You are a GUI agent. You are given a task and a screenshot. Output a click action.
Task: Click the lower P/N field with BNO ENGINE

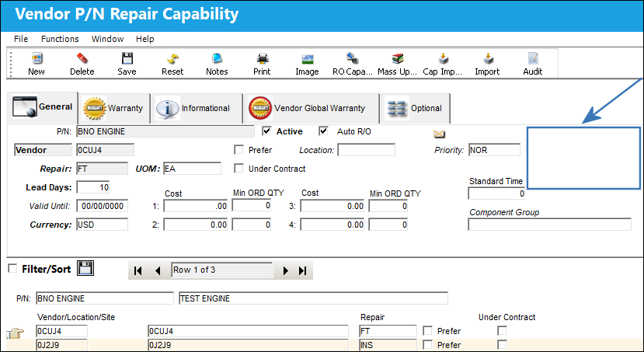pyautogui.click(x=105, y=298)
